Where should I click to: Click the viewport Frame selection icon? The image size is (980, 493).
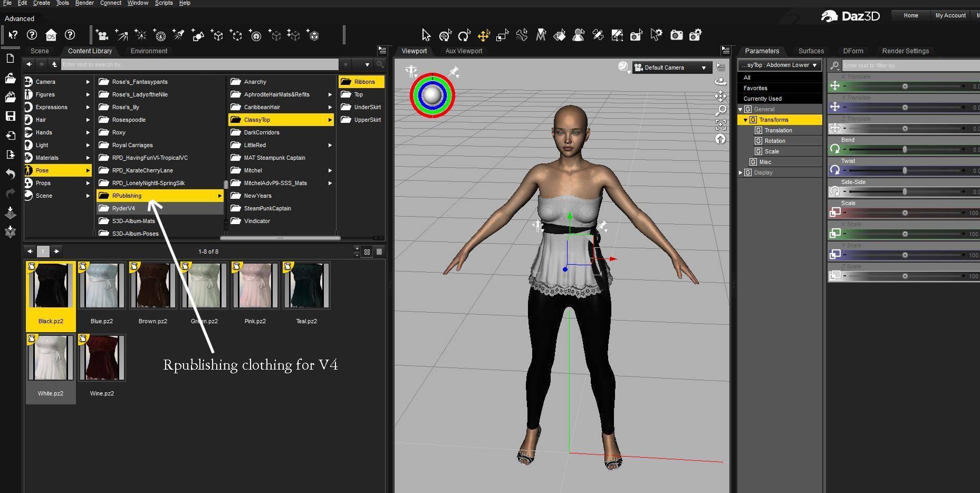(x=720, y=124)
